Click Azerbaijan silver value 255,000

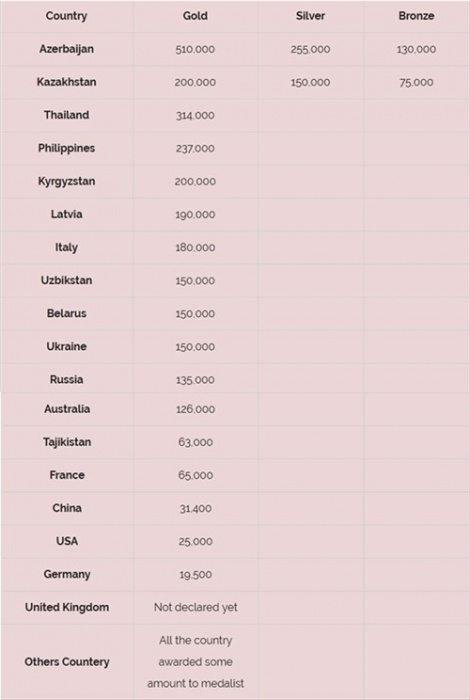[x=310, y=50]
